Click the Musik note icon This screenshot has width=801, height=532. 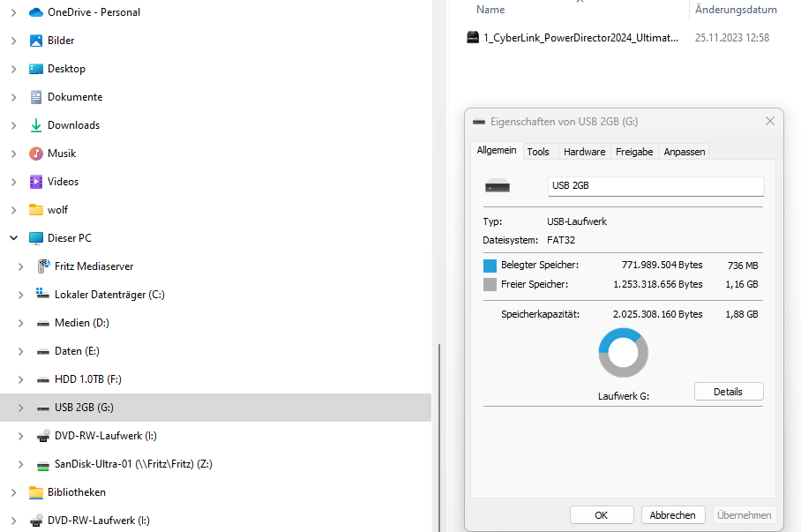(36, 154)
